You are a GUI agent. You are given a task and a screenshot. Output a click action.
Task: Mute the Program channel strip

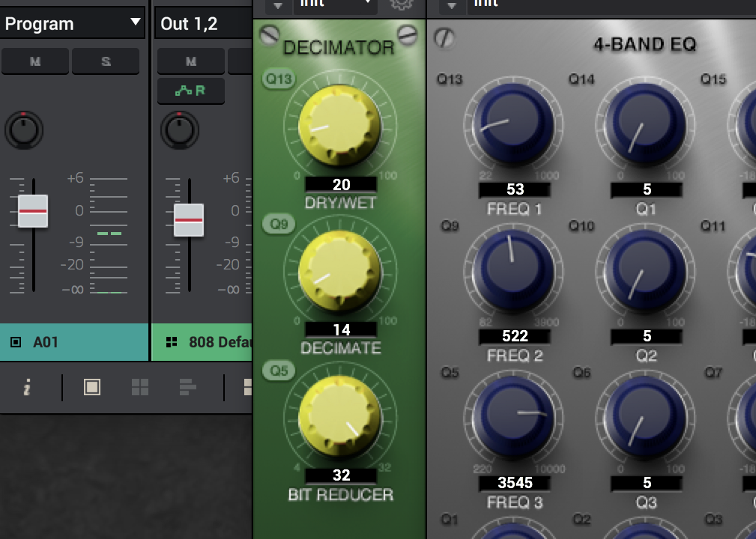(x=35, y=61)
